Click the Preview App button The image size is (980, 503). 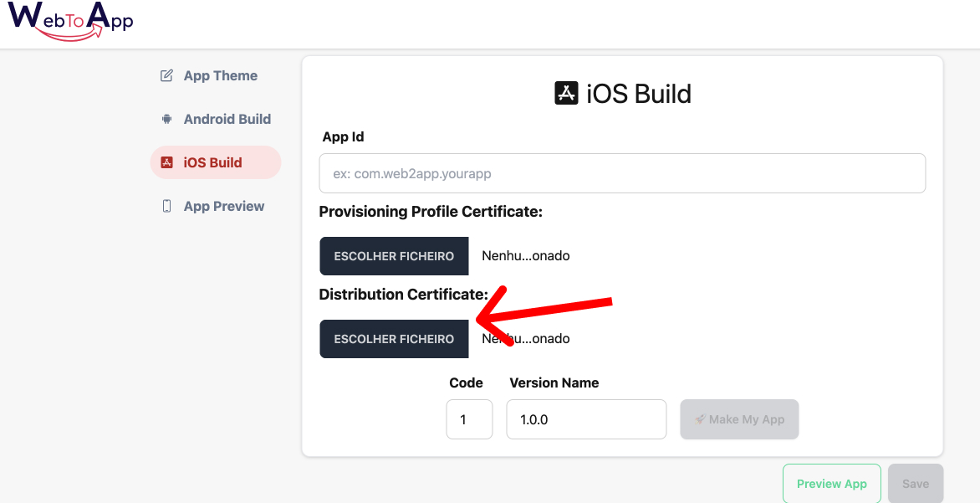(x=832, y=484)
